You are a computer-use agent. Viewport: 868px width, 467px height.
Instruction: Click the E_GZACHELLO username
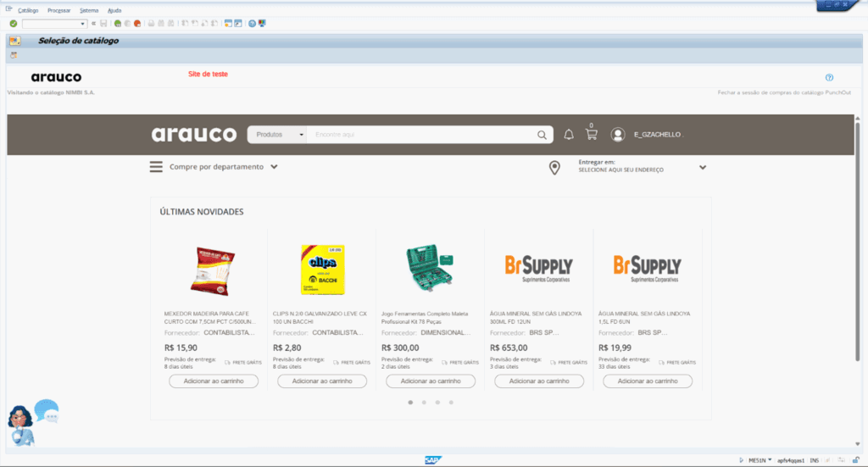tap(658, 135)
